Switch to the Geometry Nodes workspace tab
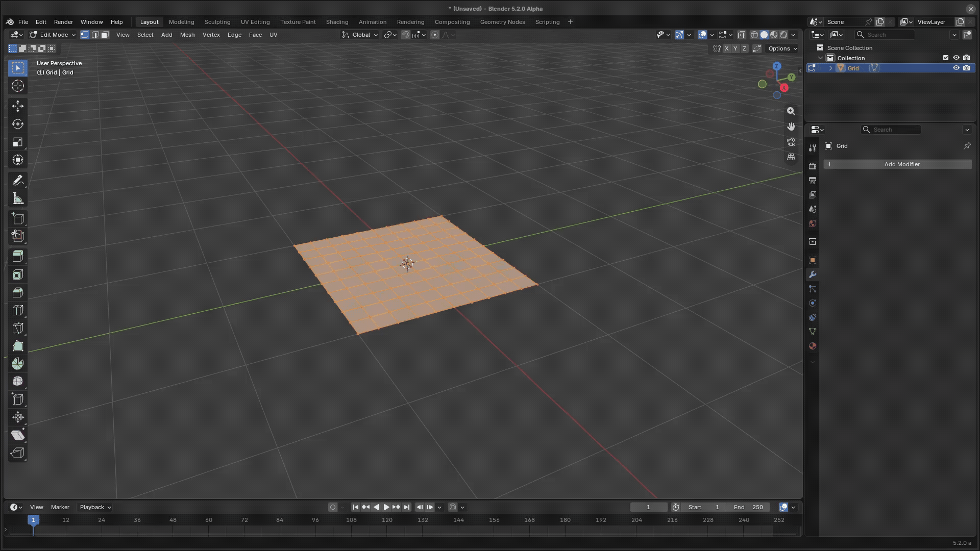Viewport: 980px width, 551px height. [x=502, y=22]
